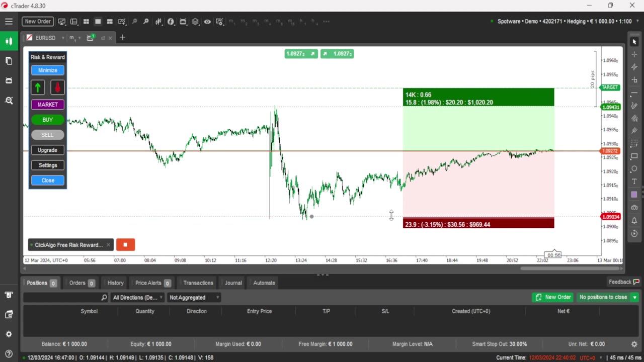This screenshot has width=644, height=362.
Task: Choose the horizontal line drawing tool
Action: pyautogui.click(x=634, y=93)
